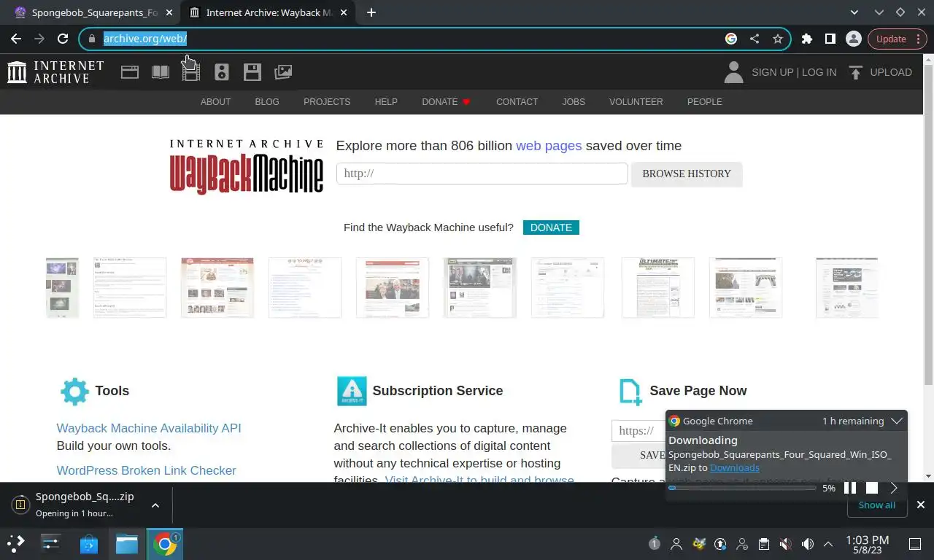Open Chrome tab search dropdown

tap(854, 12)
